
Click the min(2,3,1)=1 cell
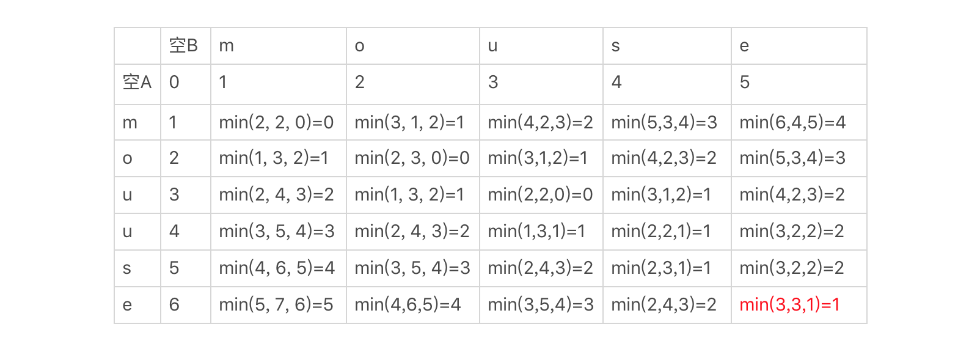[x=661, y=268]
